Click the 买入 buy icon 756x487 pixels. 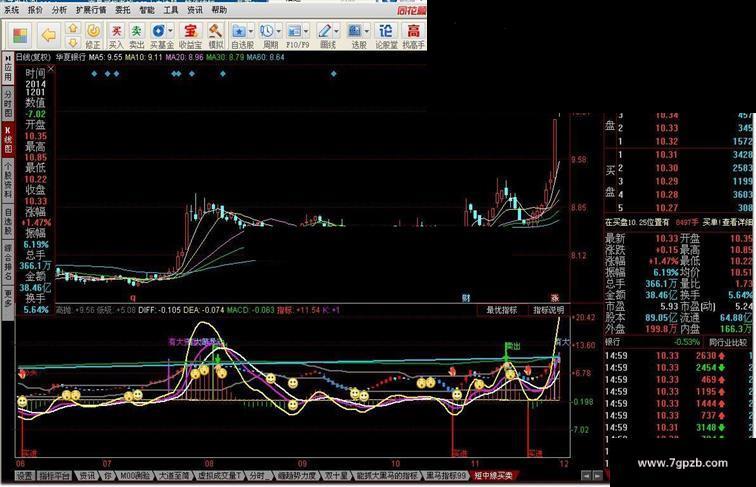pyautogui.click(x=116, y=36)
